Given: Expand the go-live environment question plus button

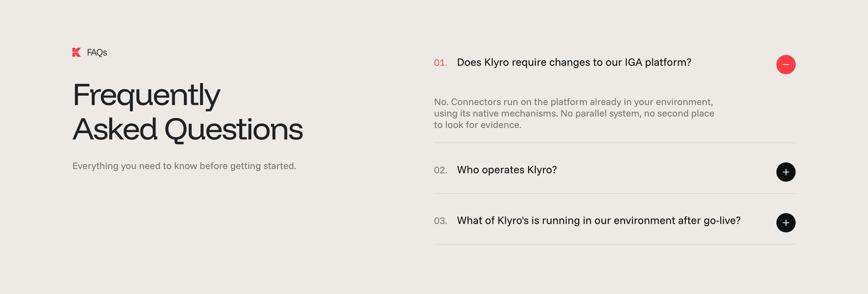Looking at the screenshot, I should pos(785,223).
